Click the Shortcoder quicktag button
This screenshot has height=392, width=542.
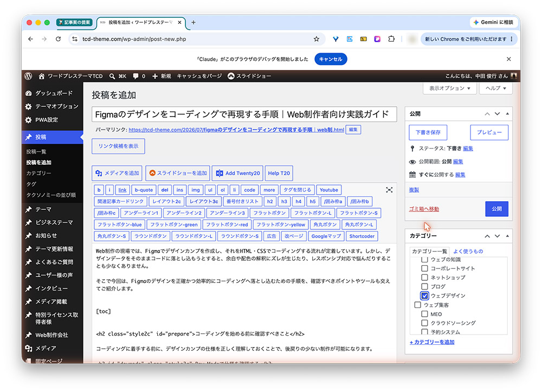click(362, 236)
